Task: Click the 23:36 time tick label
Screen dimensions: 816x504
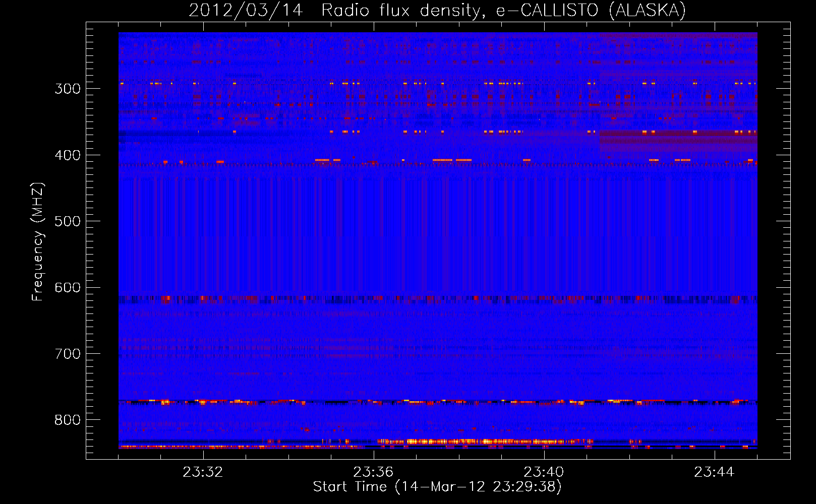Action: 373,472
